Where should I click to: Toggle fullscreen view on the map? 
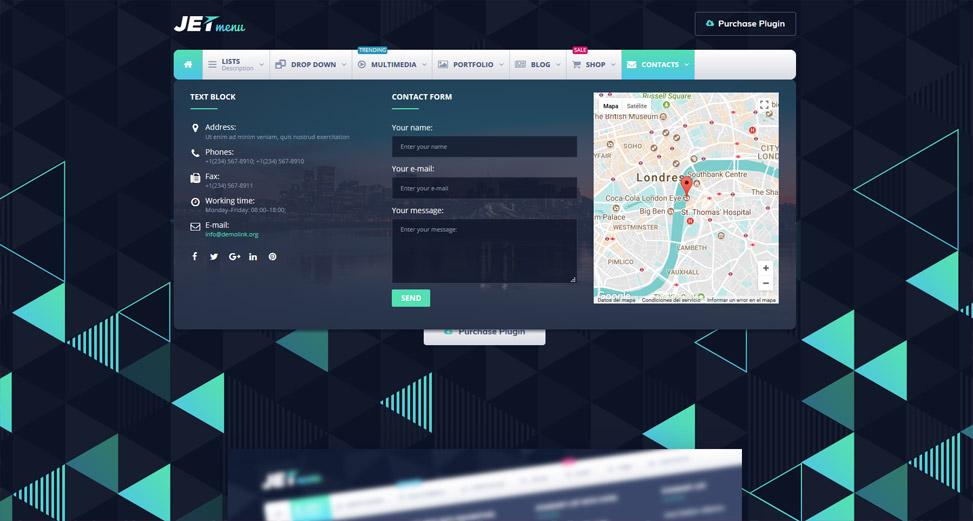(x=764, y=105)
